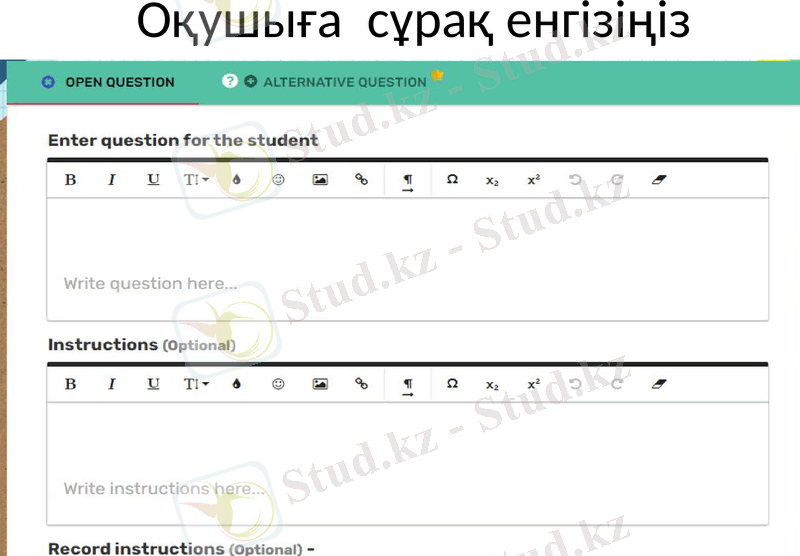Insert image in the question editor
This screenshot has width=800, height=556.
320,180
